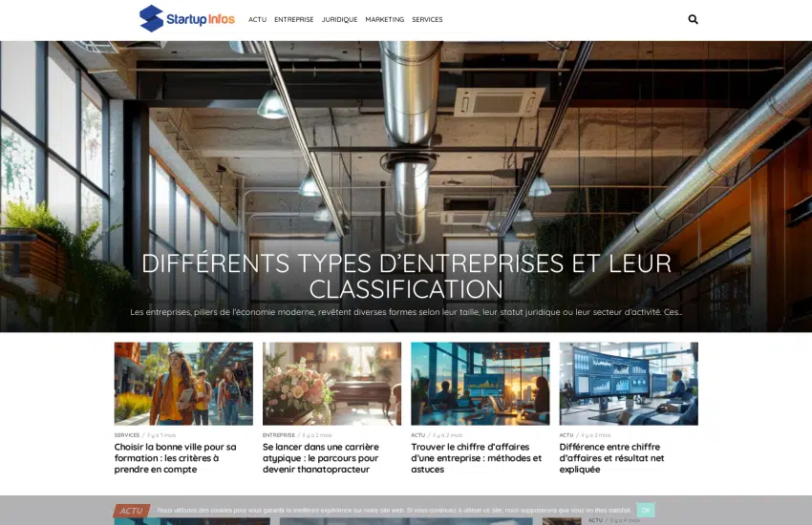Click the 'il y a 1 mois' date

coord(161,435)
